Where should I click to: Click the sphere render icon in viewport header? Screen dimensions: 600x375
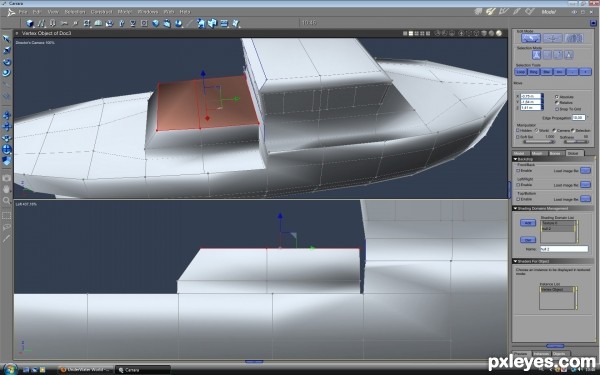[499, 33]
